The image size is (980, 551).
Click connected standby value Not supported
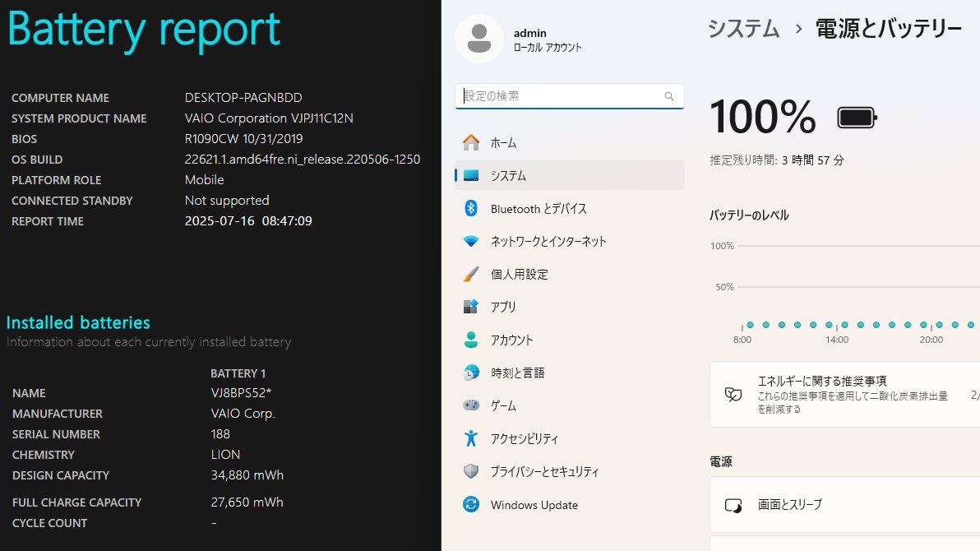(227, 201)
